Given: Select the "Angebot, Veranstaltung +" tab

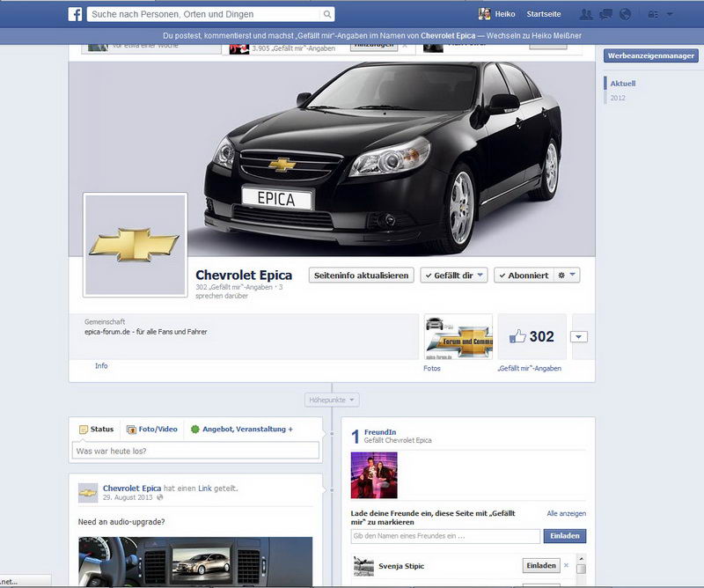Looking at the screenshot, I should point(241,429).
